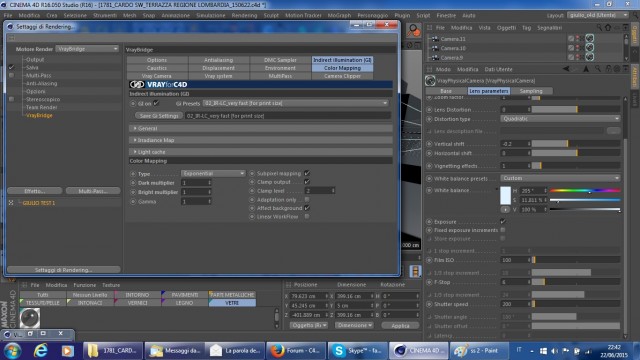Viewport: 640px width, 360px height.
Task: Disable the Subpixel mapping checkbox
Action: coord(307,173)
